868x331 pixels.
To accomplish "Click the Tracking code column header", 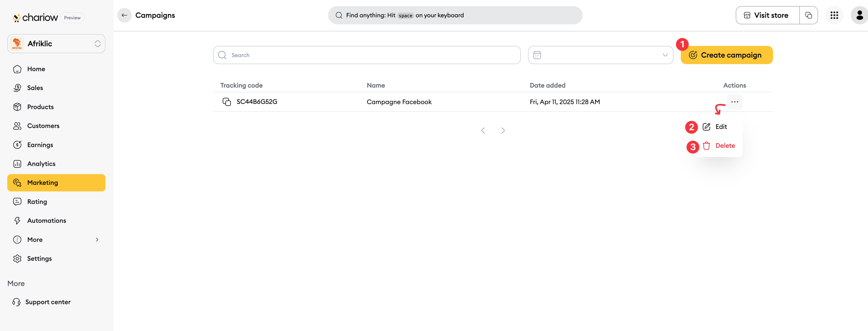I will tap(241, 85).
